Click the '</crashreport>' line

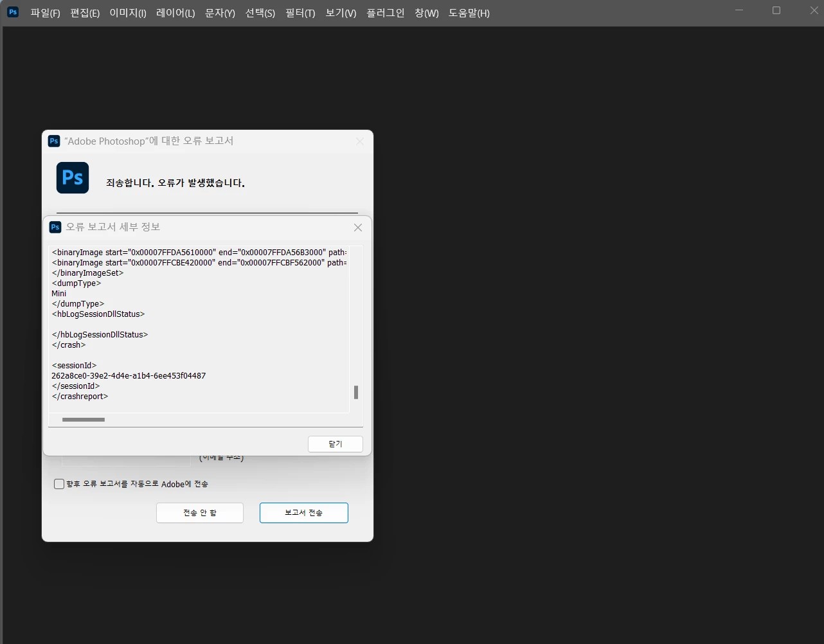(x=80, y=397)
